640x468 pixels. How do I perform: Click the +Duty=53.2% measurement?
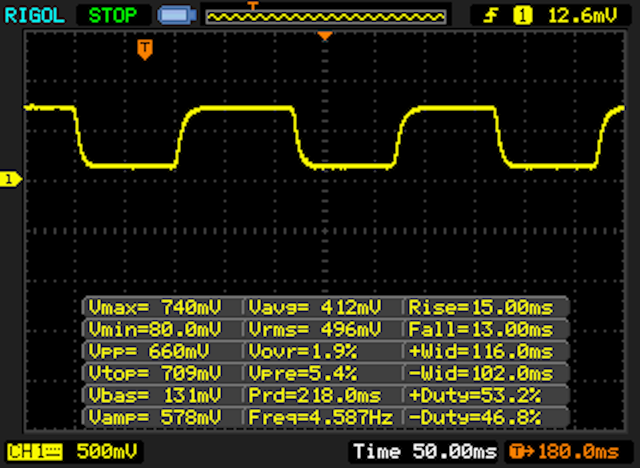[475, 395]
